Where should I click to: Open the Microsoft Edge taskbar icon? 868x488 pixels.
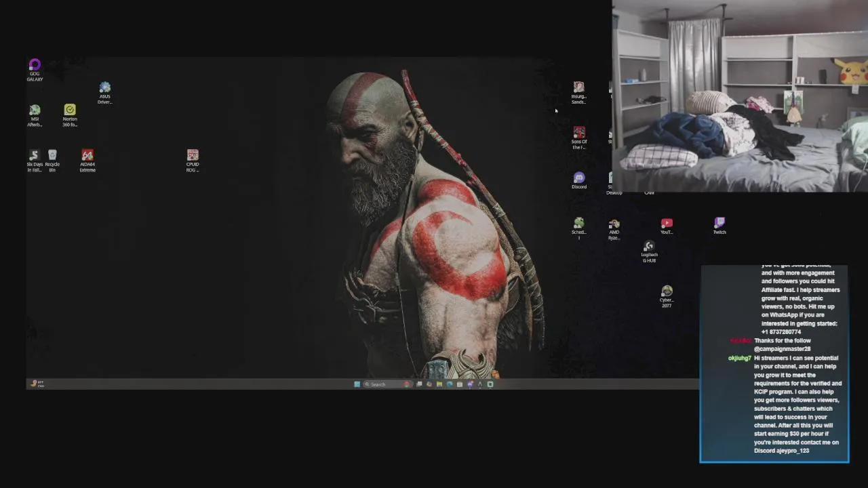[x=450, y=384]
